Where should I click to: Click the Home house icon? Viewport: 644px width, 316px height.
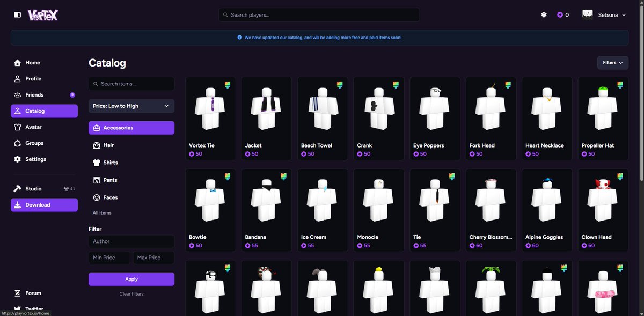pyautogui.click(x=18, y=63)
